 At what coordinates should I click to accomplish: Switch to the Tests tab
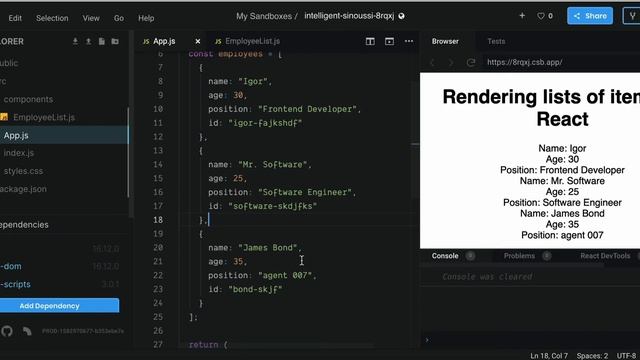[496, 41]
